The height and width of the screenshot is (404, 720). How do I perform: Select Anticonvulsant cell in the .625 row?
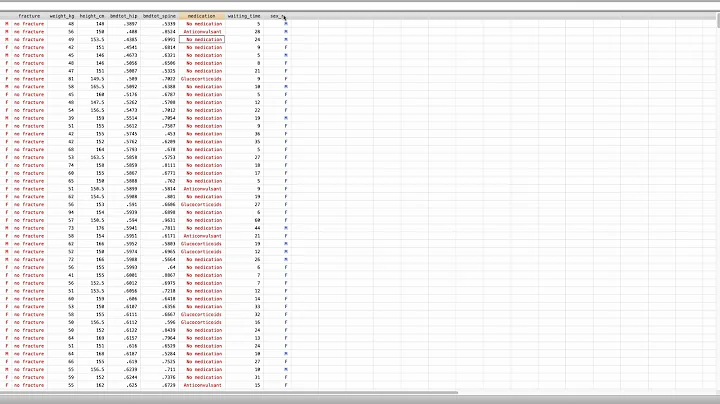click(x=202, y=385)
